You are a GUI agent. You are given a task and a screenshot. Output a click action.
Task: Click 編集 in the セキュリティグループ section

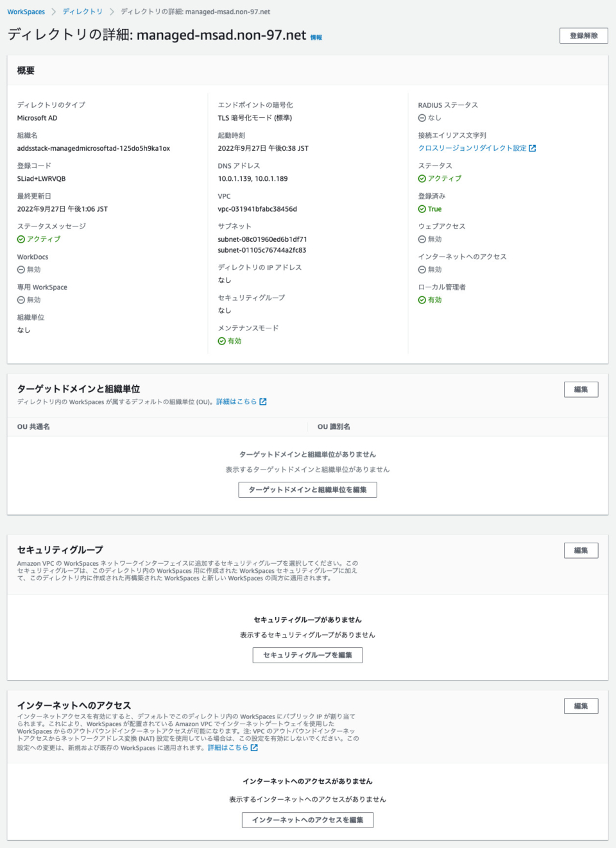[x=581, y=550]
